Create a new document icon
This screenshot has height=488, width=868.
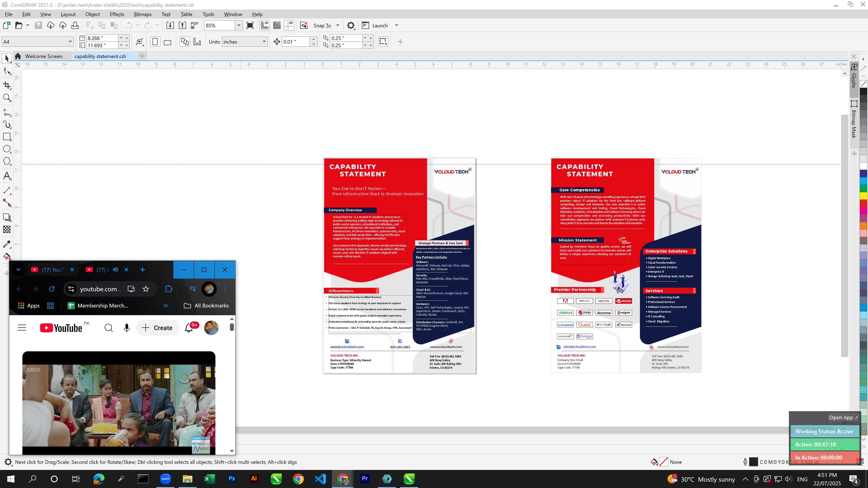pyautogui.click(x=6, y=26)
